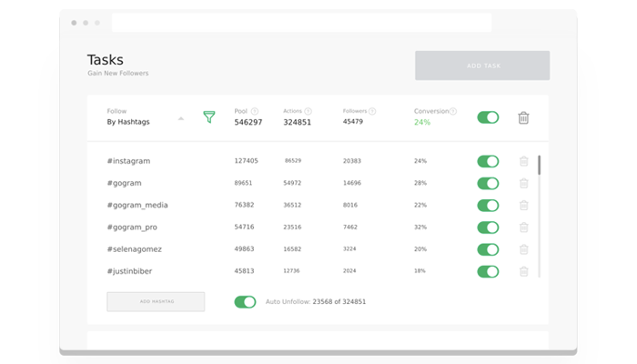Switch off #gogram_pro toggle
The width and height of the screenshot is (637, 364).
tap(488, 227)
